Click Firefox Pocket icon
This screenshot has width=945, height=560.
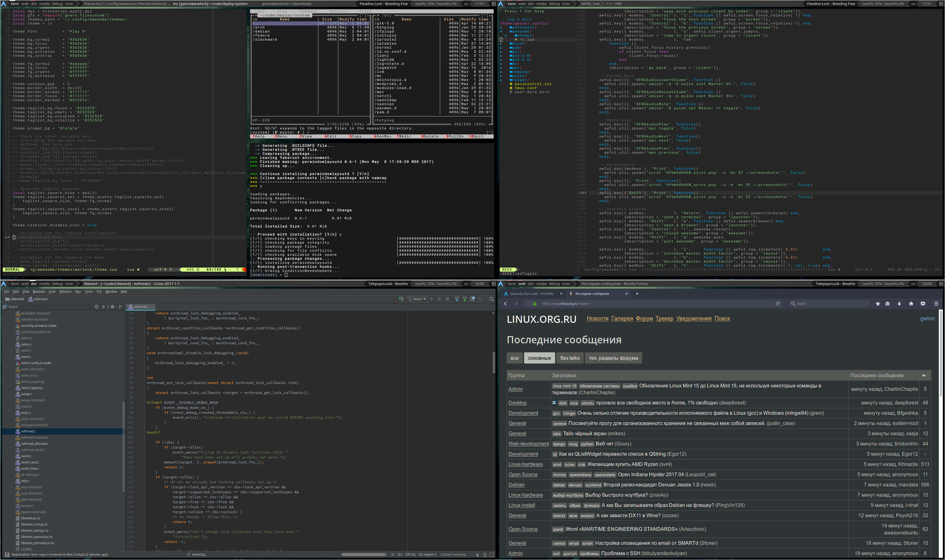pos(923,303)
